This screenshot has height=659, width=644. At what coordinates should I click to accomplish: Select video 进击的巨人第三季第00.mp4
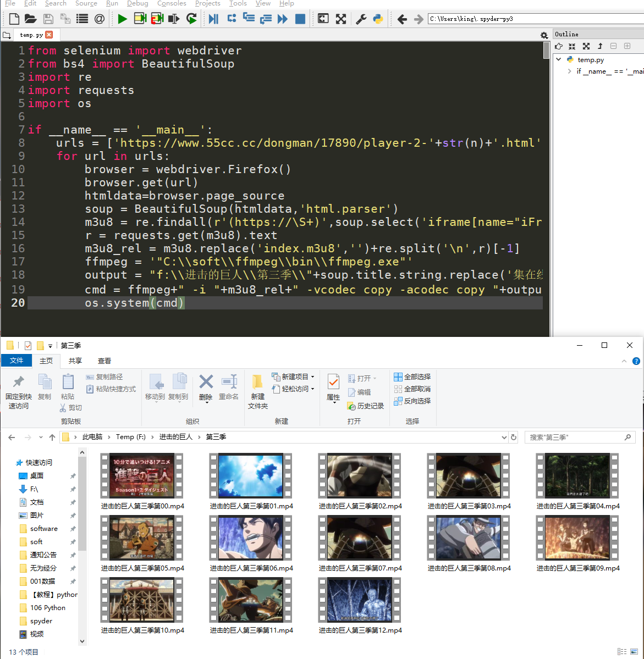(x=142, y=481)
